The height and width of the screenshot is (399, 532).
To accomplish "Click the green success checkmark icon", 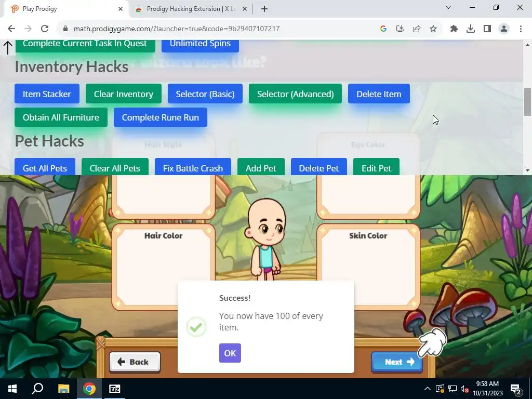I will [x=196, y=327].
